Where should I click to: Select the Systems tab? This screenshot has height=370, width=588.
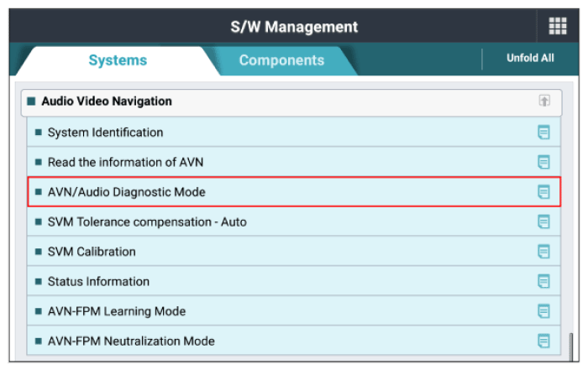pos(118,60)
